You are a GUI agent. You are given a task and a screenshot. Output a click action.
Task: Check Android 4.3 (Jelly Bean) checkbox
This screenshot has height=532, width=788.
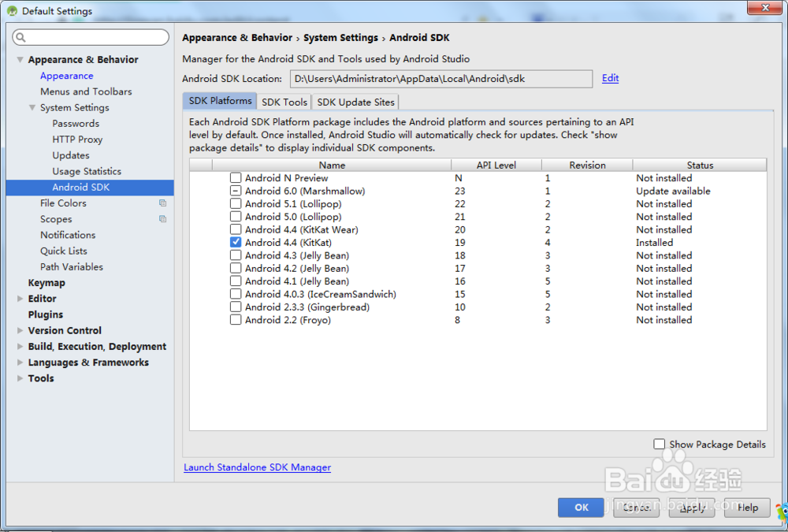pos(235,255)
